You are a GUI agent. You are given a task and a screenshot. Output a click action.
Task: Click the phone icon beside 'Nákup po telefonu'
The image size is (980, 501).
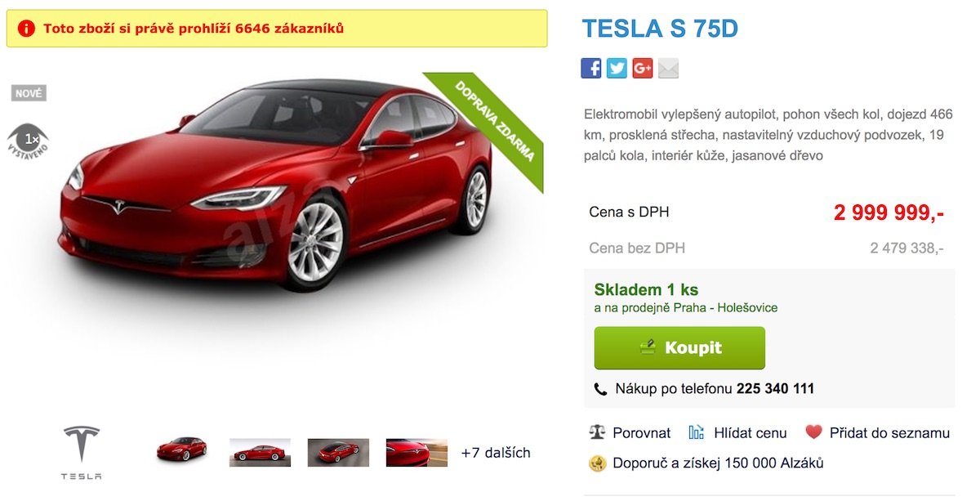coord(600,389)
